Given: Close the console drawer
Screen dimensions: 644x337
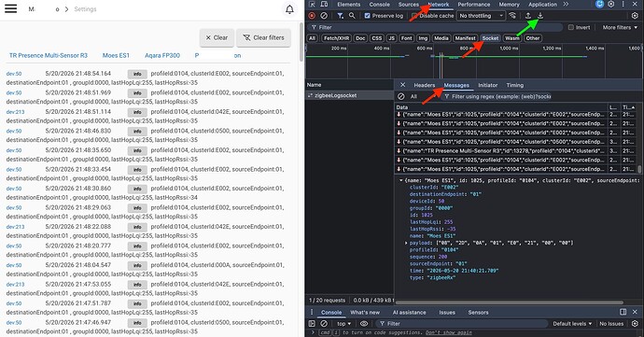Looking at the screenshot, I should pyautogui.click(x=635, y=312).
